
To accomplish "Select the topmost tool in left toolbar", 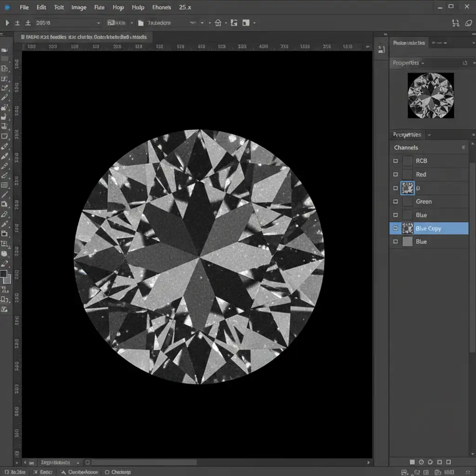I will pyautogui.click(x=5, y=50).
